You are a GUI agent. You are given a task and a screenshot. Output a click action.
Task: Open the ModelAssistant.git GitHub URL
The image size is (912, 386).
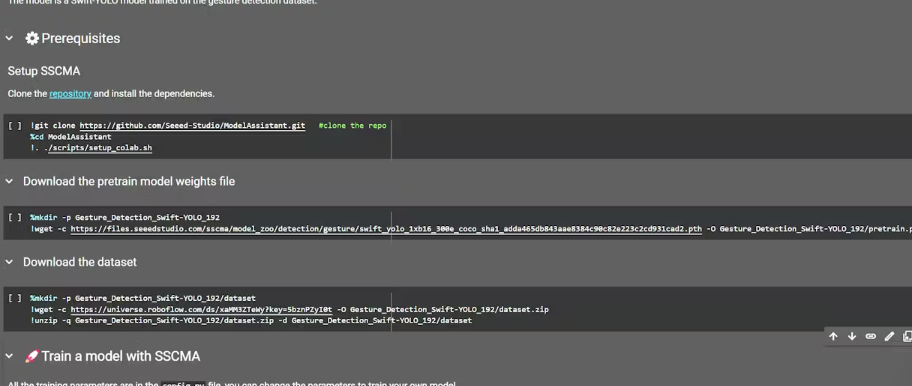pyautogui.click(x=192, y=126)
